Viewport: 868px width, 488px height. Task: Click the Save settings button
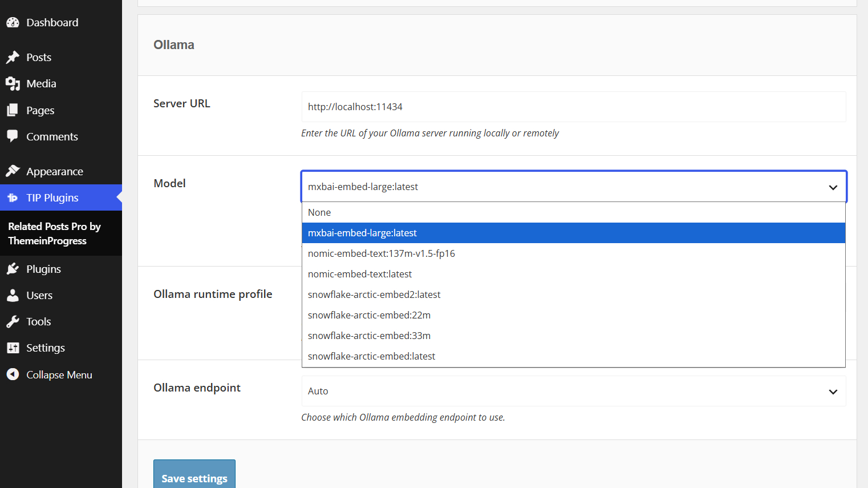(194, 474)
